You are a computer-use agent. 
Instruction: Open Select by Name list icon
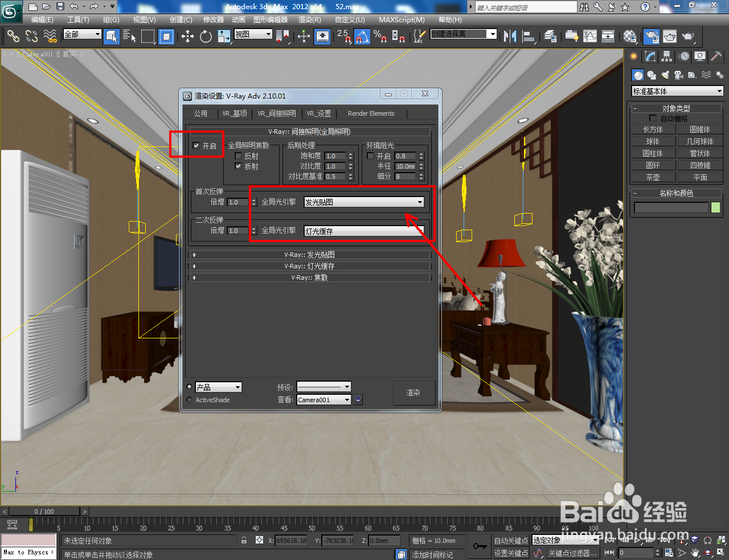coord(129,36)
